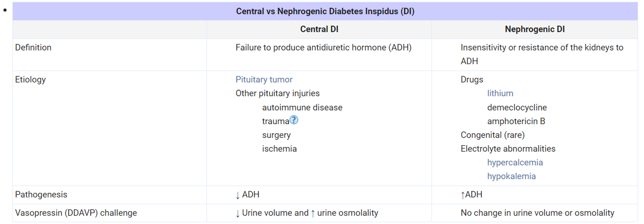
Task: Visit the hypokalemia link
Action: (511, 176)
